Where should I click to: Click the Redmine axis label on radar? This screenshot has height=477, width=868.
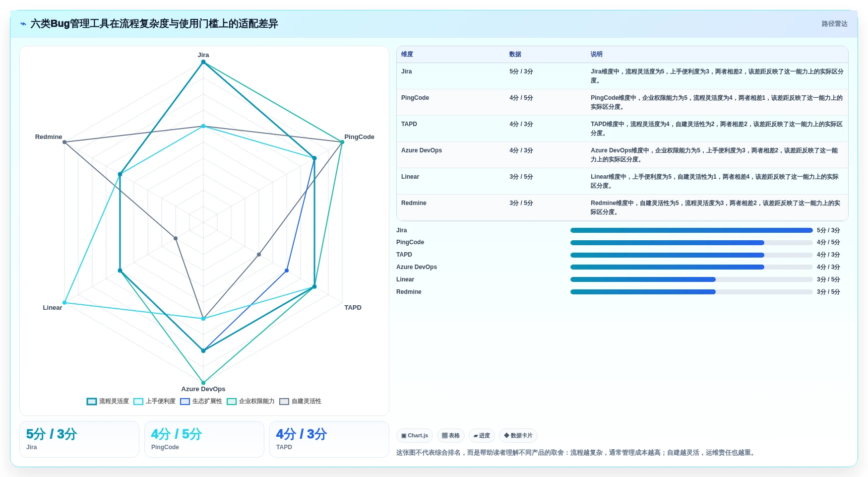click(49, 137)
